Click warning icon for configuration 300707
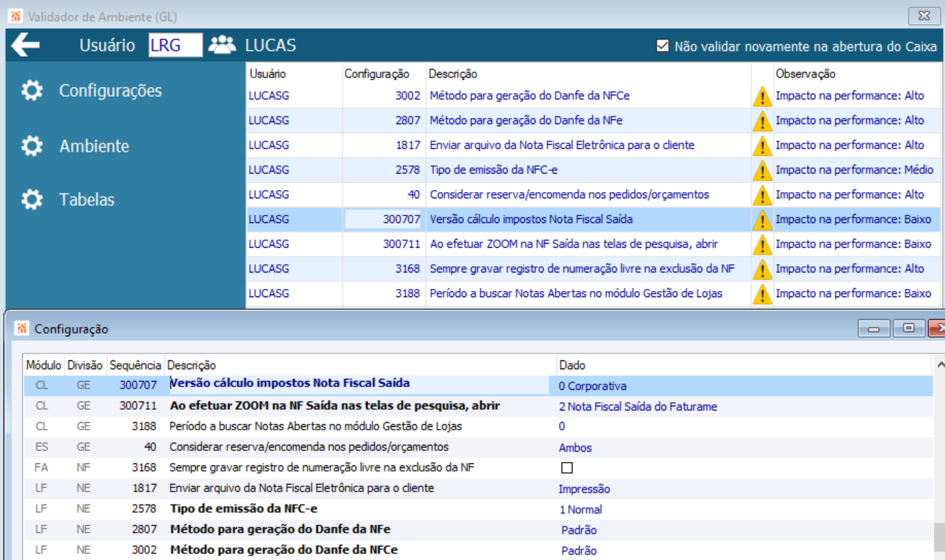Viewport: 945px width, 560px height. click(x=762, y=220)
